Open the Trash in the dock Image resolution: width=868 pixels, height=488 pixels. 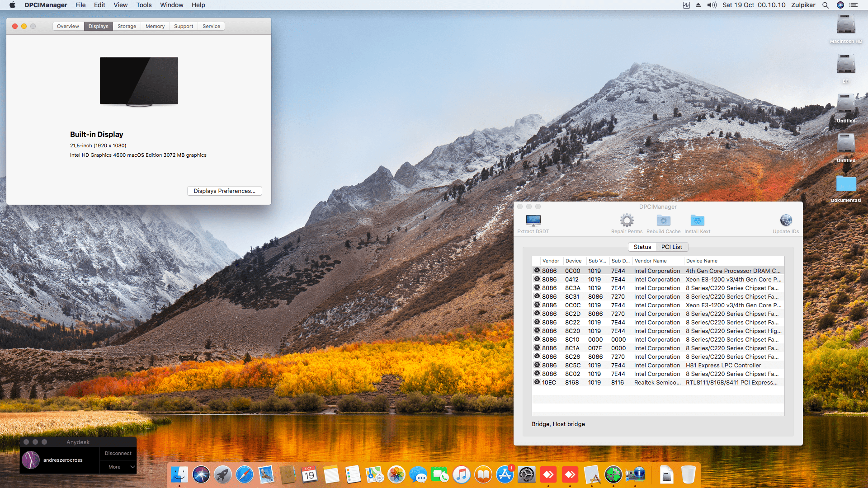click(689, 475)
